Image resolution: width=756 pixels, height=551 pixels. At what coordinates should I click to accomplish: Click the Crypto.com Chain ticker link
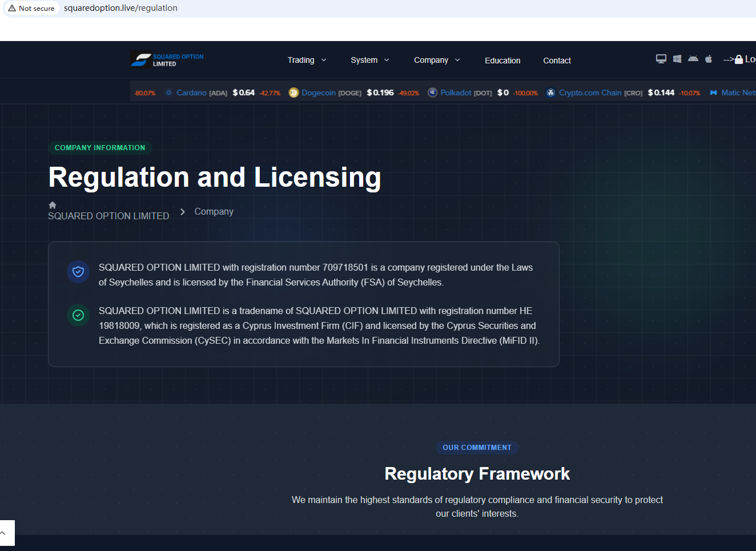(590, 92)
